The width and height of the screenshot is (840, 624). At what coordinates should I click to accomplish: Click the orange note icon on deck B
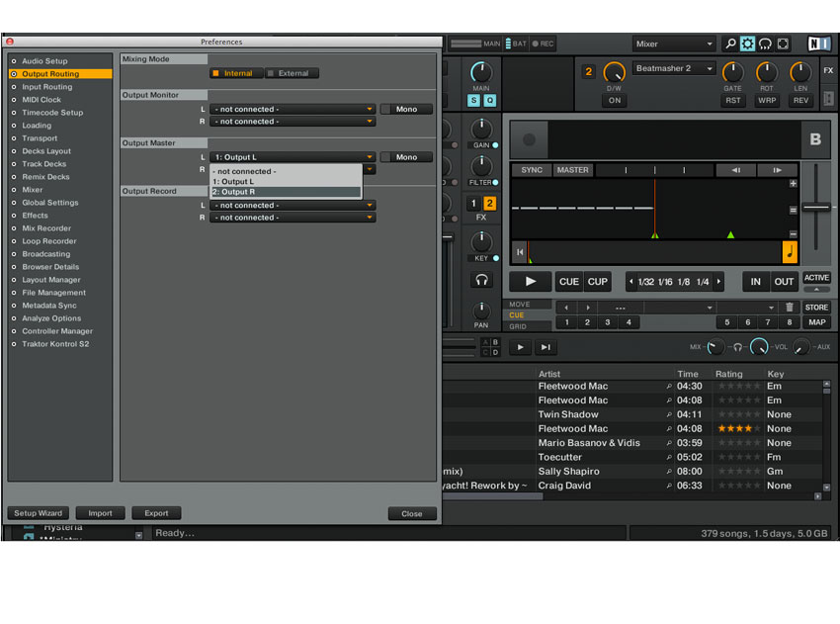click(x=790, y=252)
